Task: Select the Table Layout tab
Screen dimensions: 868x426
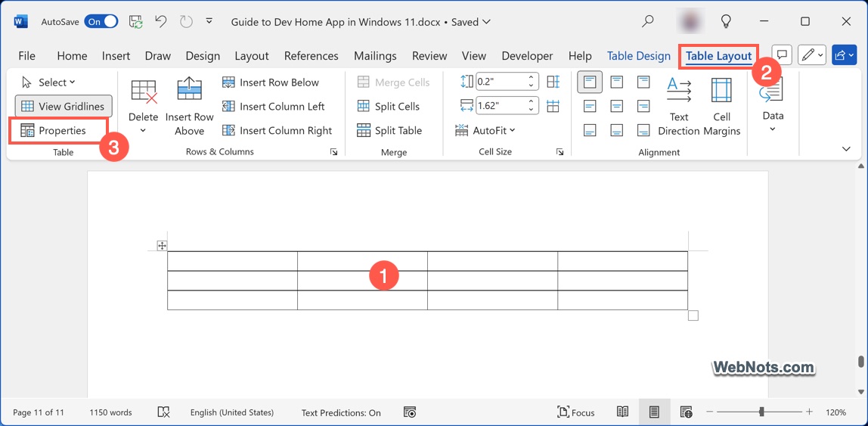Action: (718, 56)
